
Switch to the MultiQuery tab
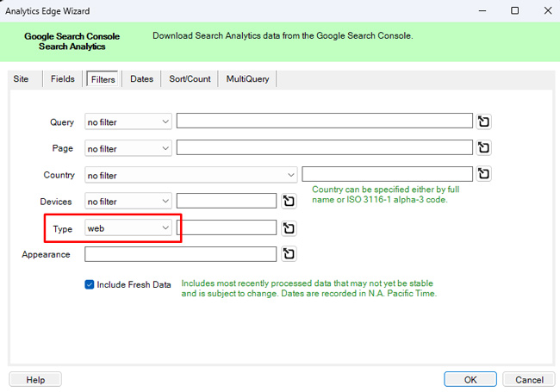[x=247, y=79]
